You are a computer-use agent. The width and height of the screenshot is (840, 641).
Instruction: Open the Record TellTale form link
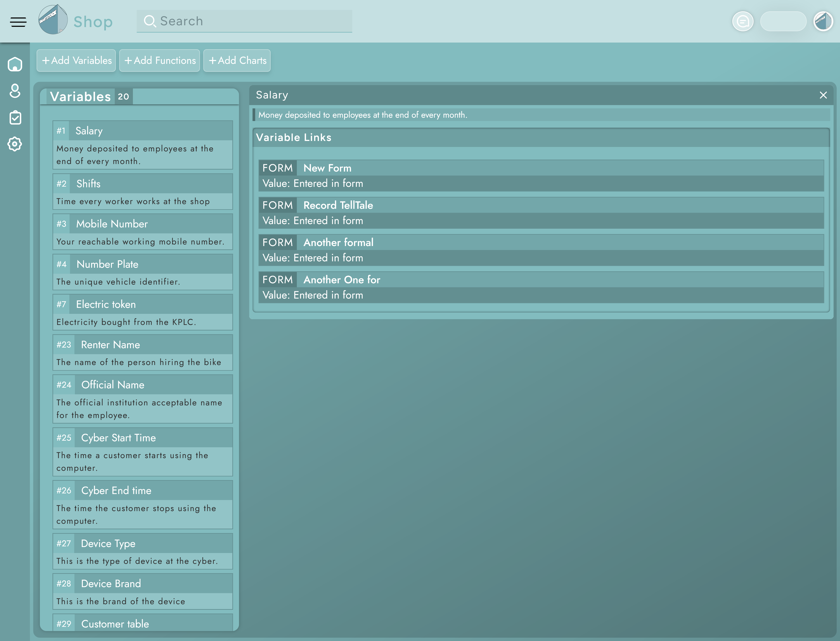[338, 205]
